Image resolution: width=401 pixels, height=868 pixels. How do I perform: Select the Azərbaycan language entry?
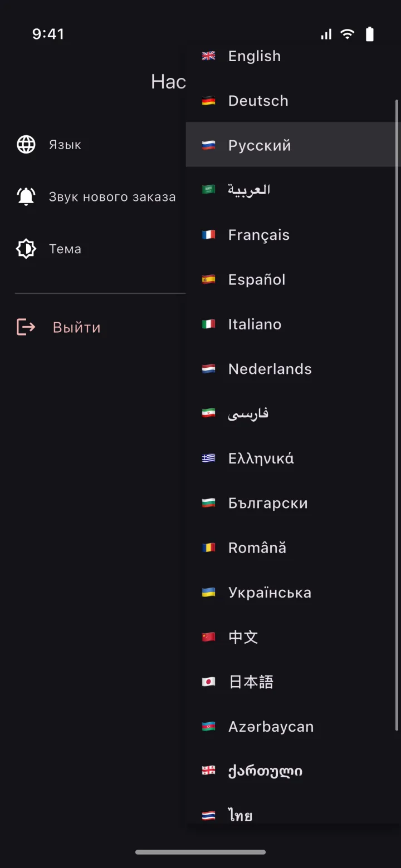click(x=293, y=727)
